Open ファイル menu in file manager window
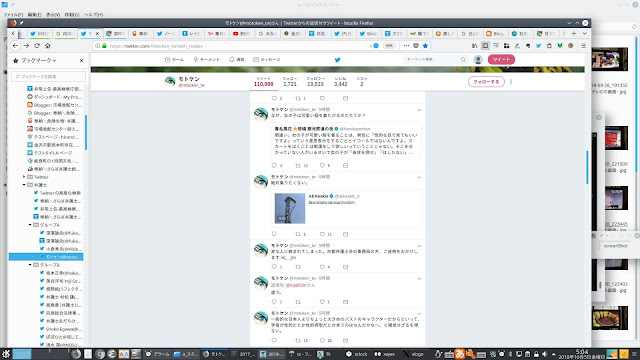640x360 pixels. [13, 15]
